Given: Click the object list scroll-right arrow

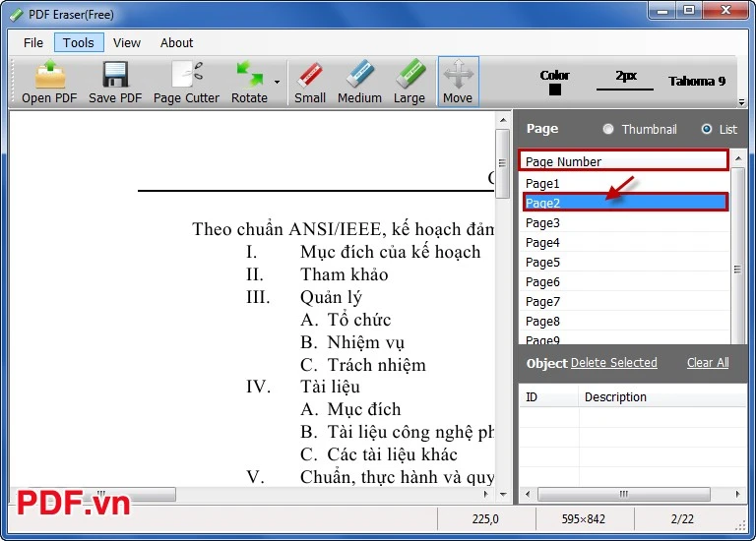Looking at the screenshot, I should pyautogui.click(x=737, y=494).
